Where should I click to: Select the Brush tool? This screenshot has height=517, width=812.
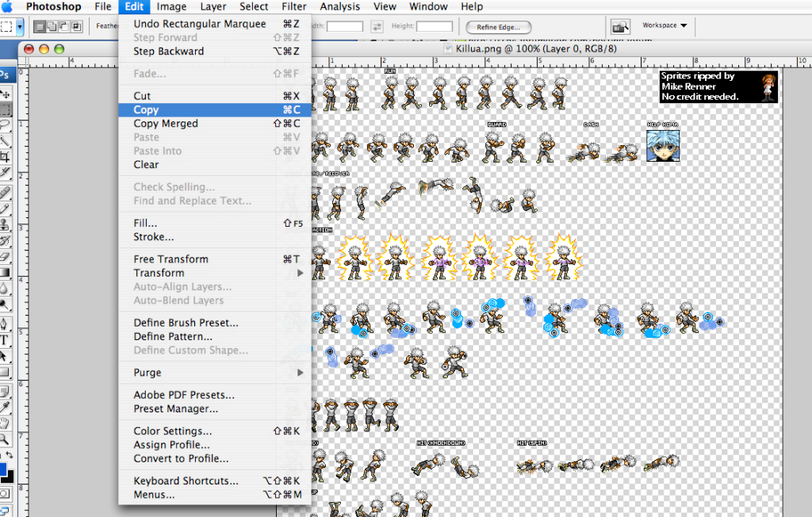click(x=6, y=209)
